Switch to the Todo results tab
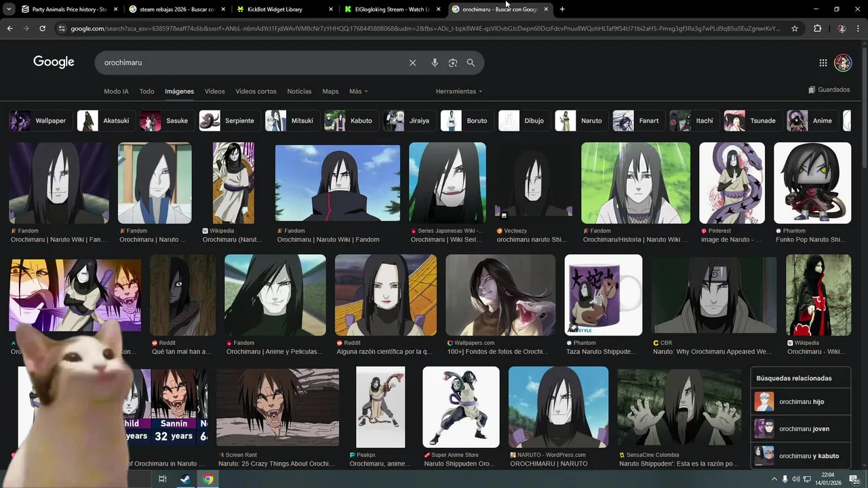This screenshot has height=488, width=868. tap(146, 91)
